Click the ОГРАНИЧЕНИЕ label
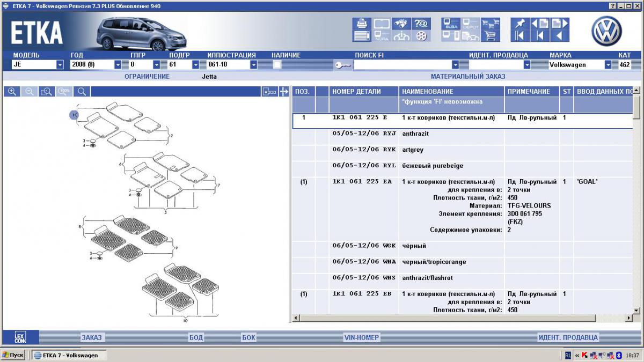Image resolution: width=644 pixels, height=362 pixels. (x=147, y=77)
